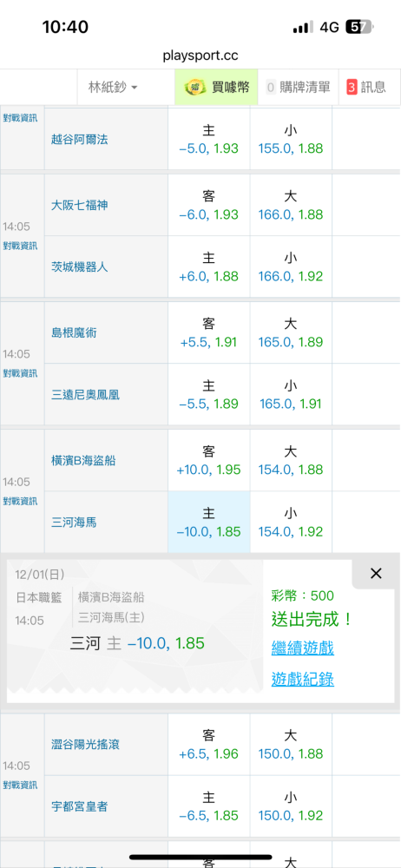The width and height of the screenshot is (401, 868).
Task: Open 對戰資訊 for 島根魔術 matchup
Action: click(x=21, y=373)
